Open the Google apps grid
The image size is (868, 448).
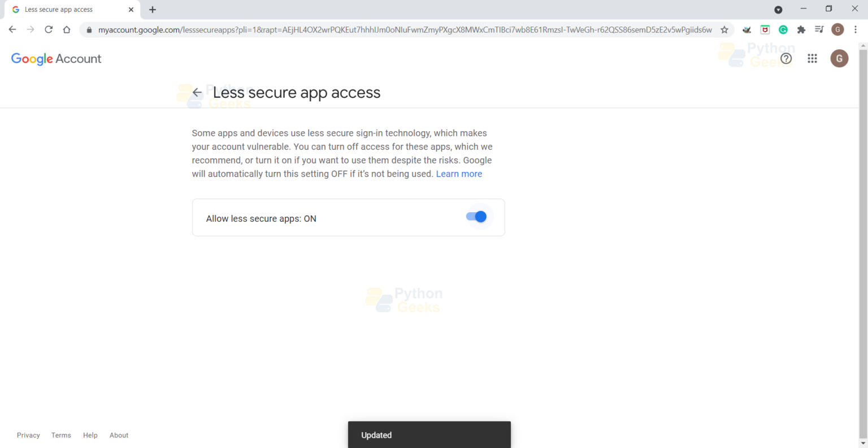tap(812, 58)
